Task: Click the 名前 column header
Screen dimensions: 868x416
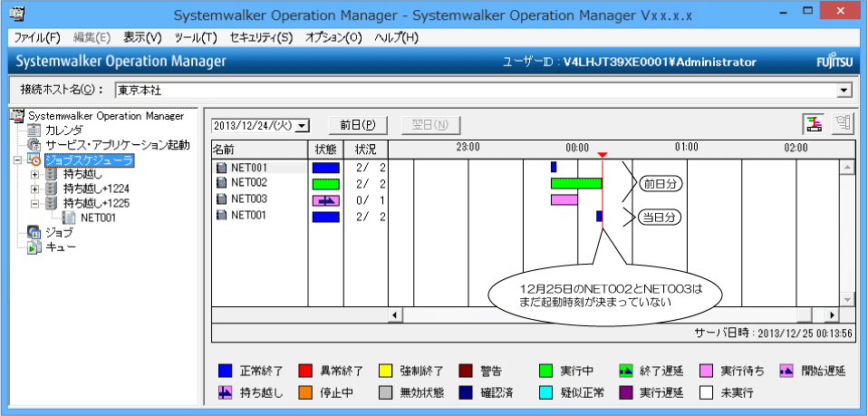Action: point(260,149)
